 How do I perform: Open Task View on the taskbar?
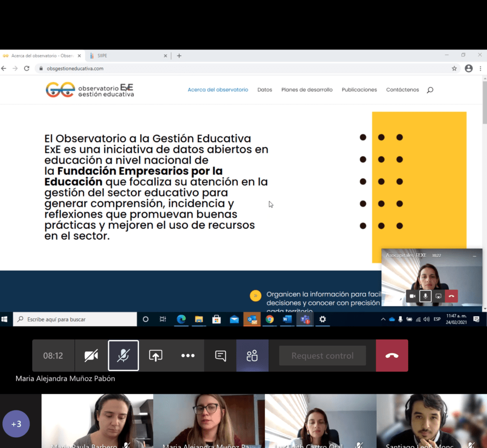click(x=163, y=319)
